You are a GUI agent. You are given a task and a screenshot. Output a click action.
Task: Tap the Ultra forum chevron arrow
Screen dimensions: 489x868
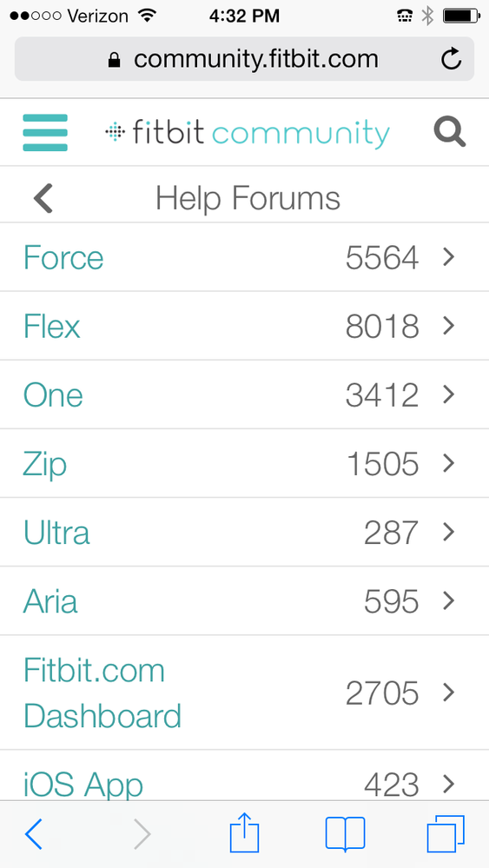[449, 532]
